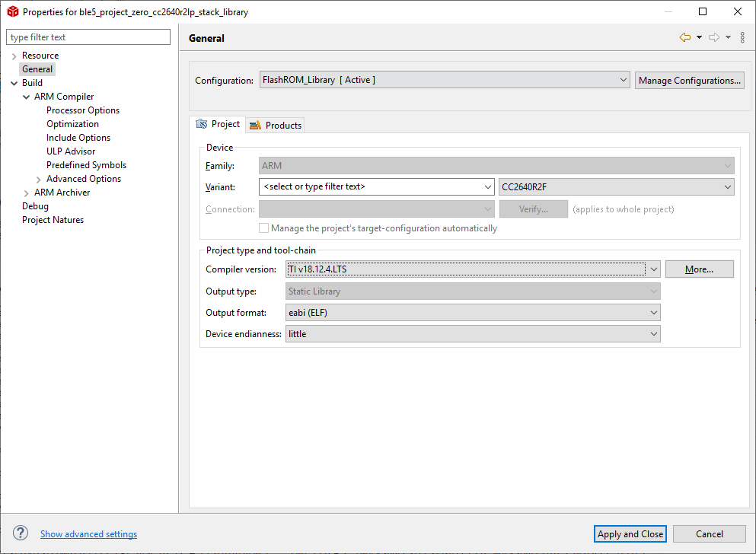Open the view menu three-dots icon
Screen dimensions: 756x554
pyautogui.click(x=742, y=37)
